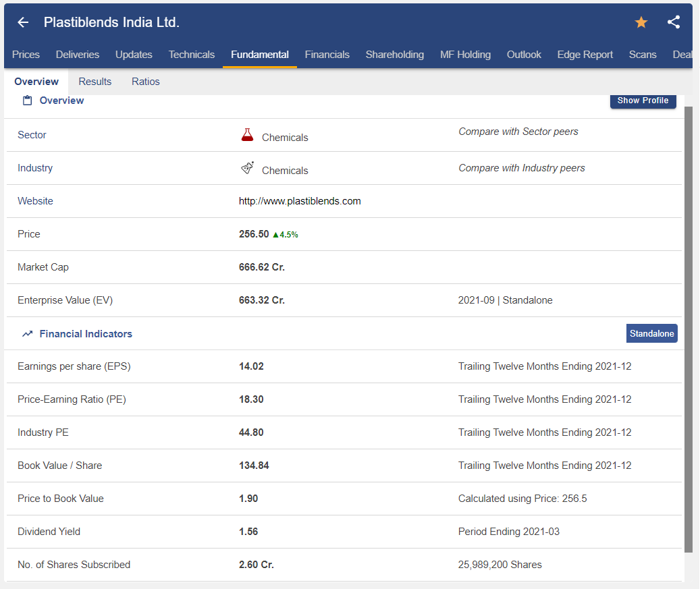
Task: Click the Plastiblends India Ltd. title
Action: coord(111,22)
